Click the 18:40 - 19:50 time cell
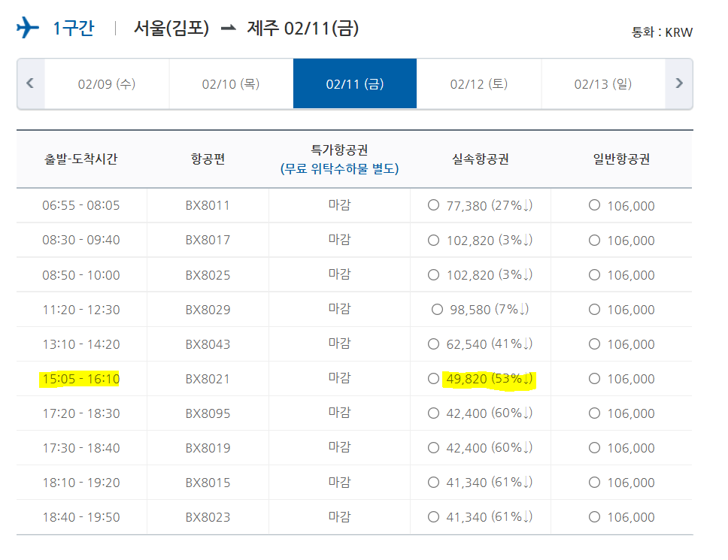The width and height of the screenshot is (728, 560). coord(81,517)
